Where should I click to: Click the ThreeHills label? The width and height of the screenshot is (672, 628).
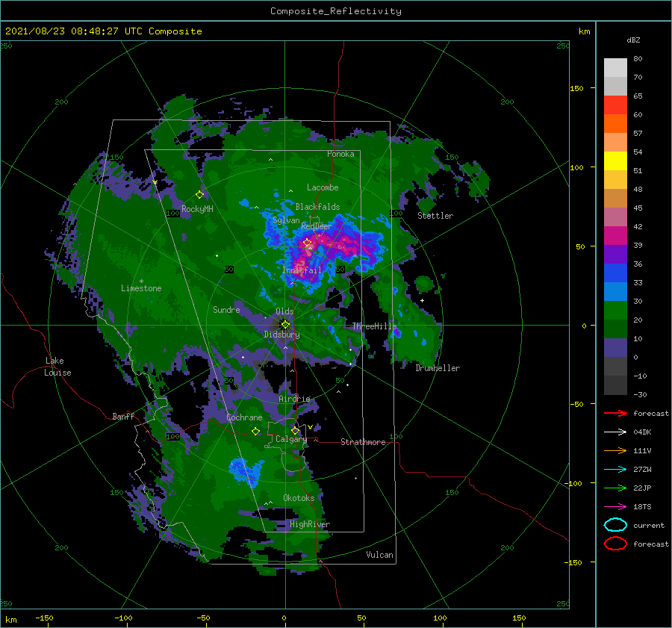click(374, 326)
